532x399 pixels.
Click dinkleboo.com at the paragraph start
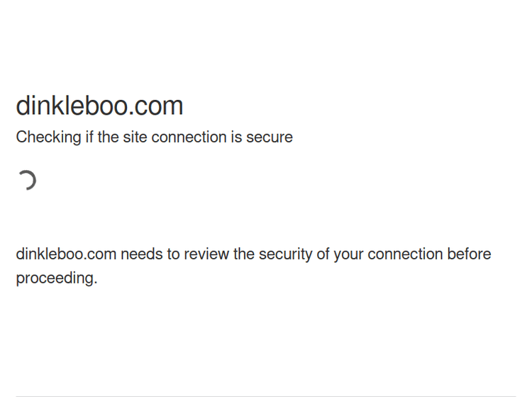pyautogui.click(x=66, y=254)
